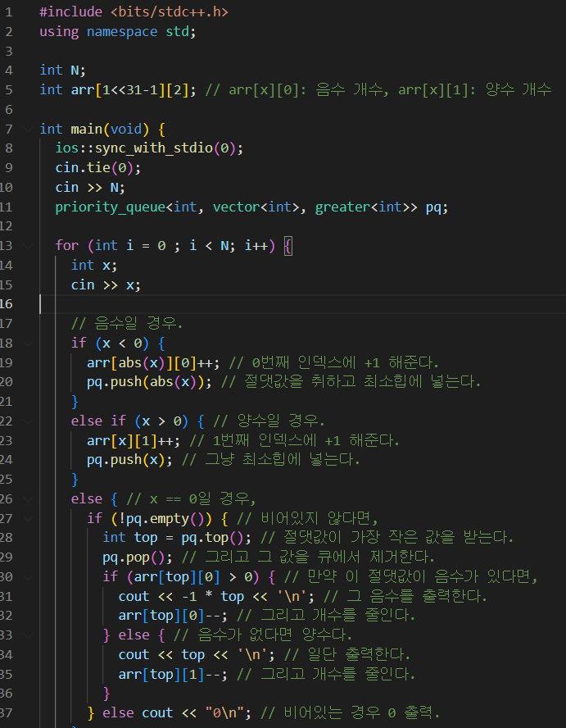Click the comment '비어있지 않다면,'
This screenshot has width=566, height=728.
[319, 518]
